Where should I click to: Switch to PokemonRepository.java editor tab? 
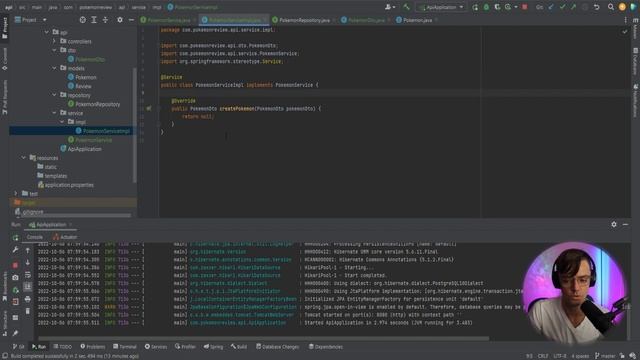[x=304, y=20]
